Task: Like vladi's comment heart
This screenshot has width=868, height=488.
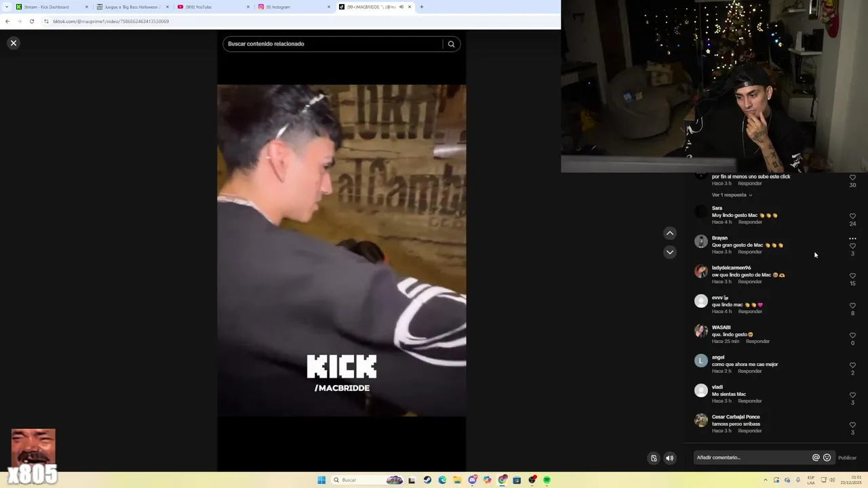Action: point(852,395)
